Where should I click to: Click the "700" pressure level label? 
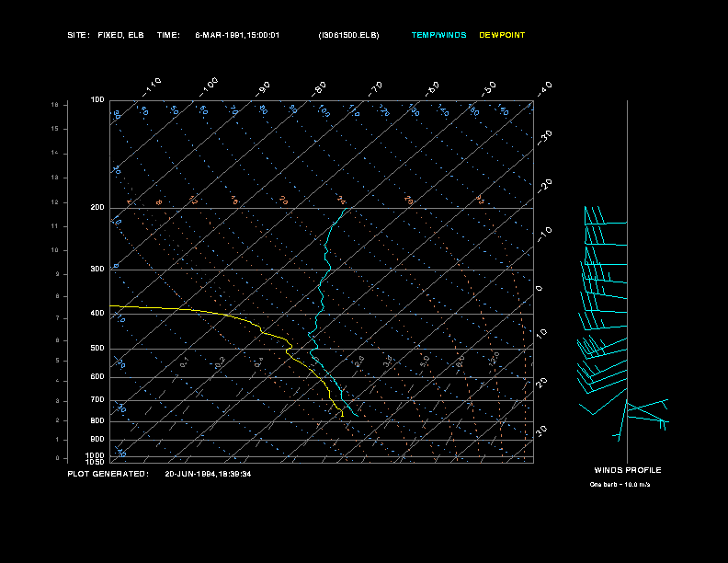(97, 399)
